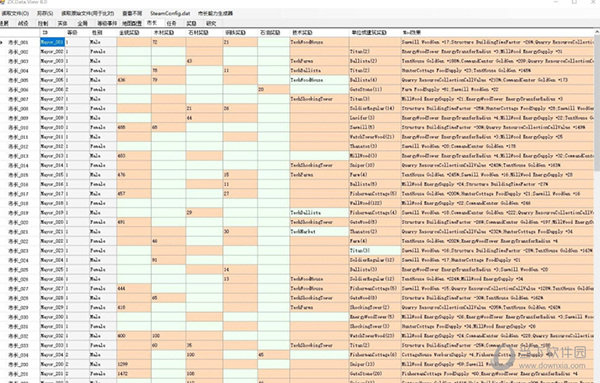Viewport: 600px width, 383px height.
Task: Open the 另存(S) save-as menu
Action: (45, 13)
